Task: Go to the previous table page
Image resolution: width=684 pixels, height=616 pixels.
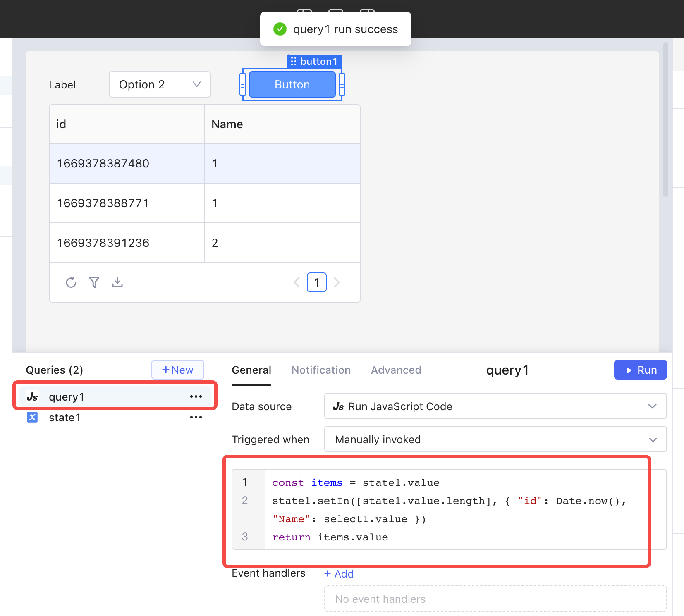Action: click(x=297, y=282)
